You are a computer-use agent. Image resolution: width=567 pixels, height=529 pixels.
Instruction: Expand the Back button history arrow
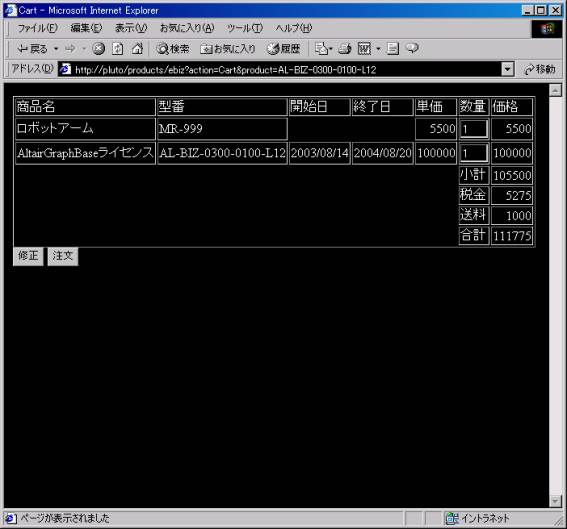click(56, 48)
